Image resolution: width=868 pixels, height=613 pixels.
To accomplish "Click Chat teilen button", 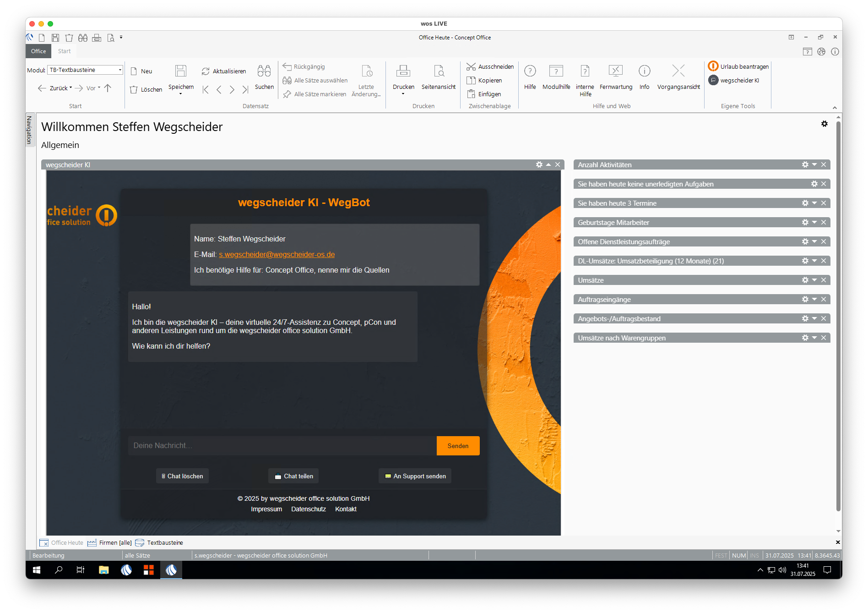I will pyautogui.click(x=293, y=476).
